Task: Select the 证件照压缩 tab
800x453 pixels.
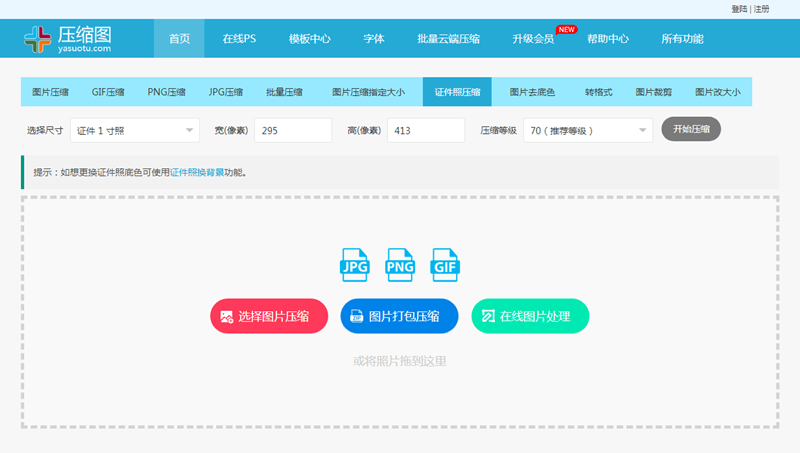Action: coord(457,92)
